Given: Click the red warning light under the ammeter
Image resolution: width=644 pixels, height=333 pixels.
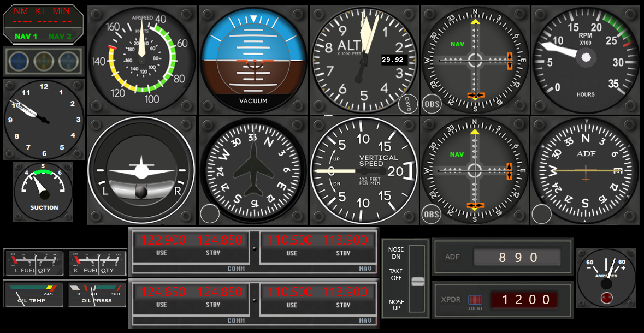Looking at the screenshot, I should pyautogui.click(x=606, y=298).
